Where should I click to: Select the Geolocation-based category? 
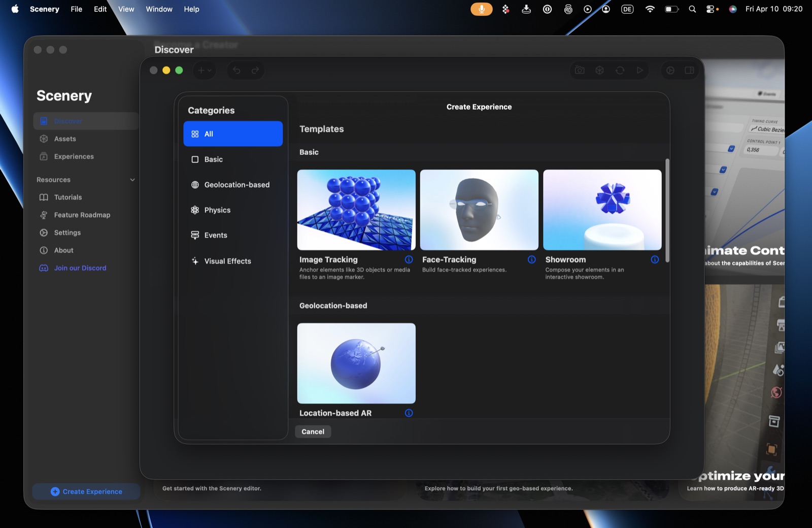tap(233, 185)
